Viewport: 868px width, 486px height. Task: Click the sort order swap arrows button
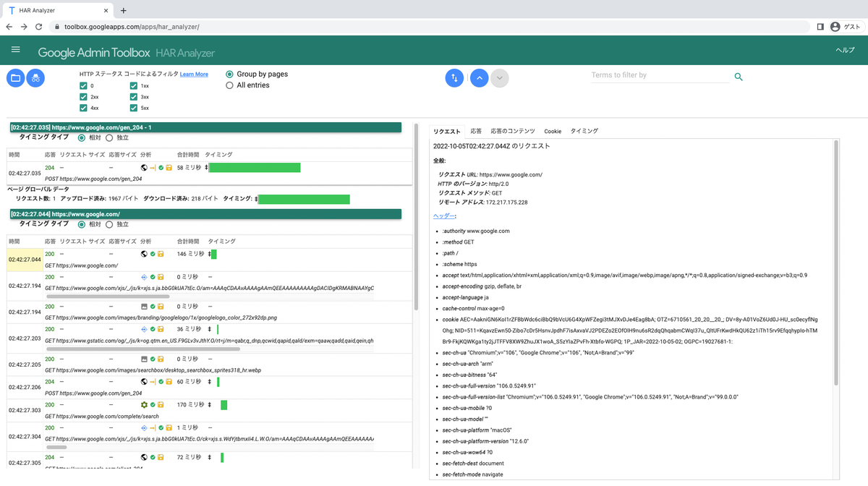tap(454, 77)
